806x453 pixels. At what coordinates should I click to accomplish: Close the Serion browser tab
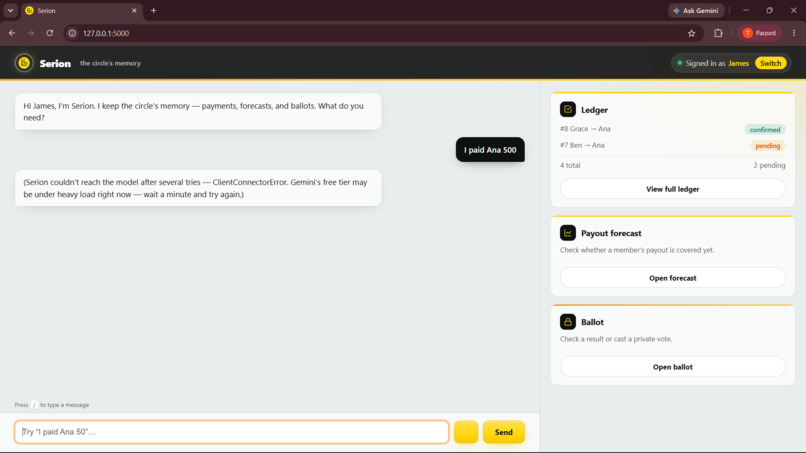click(134, 10)
